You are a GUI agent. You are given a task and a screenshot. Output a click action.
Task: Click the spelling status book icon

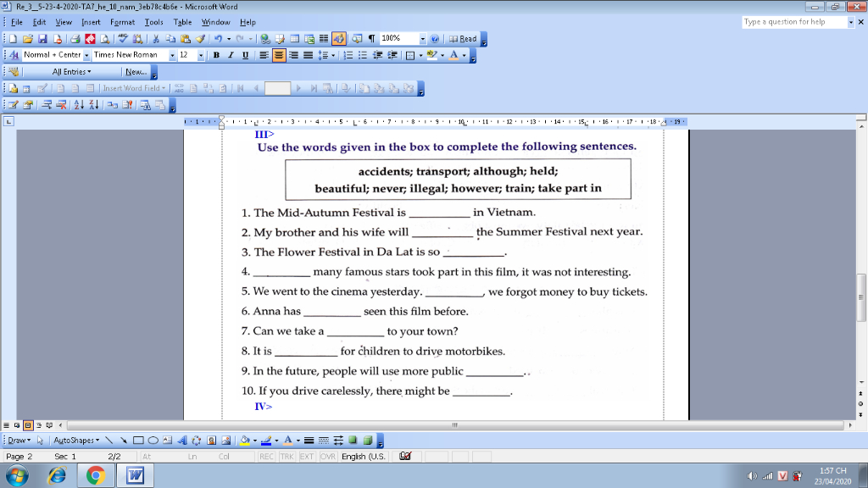click(x=405, y=457)
